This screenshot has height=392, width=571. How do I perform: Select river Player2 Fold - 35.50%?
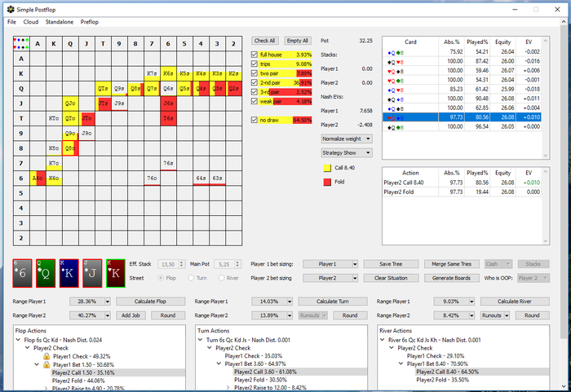(442, 380)
